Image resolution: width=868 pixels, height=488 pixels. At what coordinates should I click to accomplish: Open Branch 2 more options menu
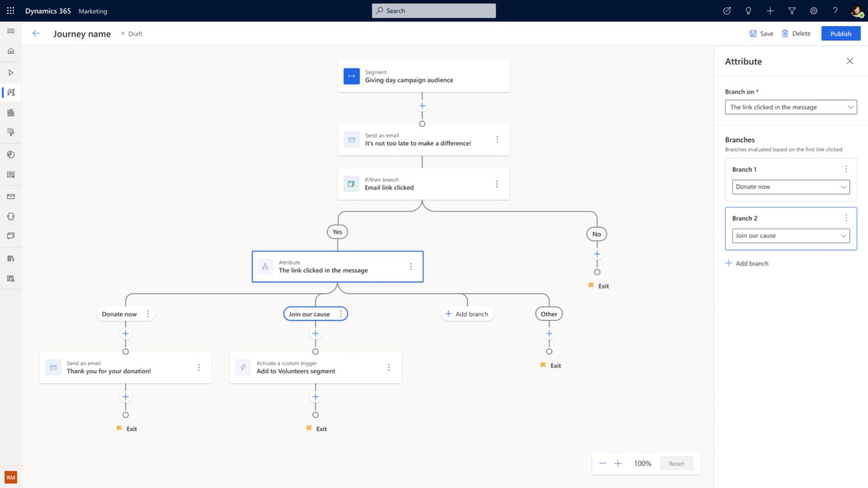pos(846,218)
